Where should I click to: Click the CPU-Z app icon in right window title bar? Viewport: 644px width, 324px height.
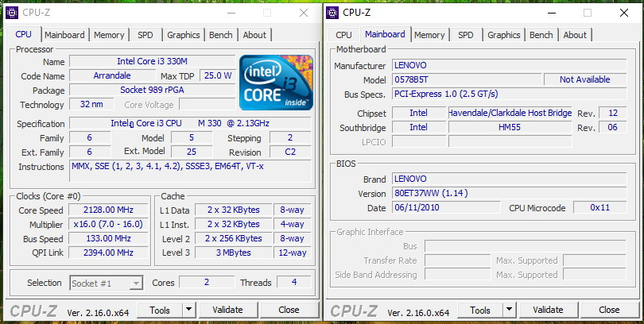[332, 13]
